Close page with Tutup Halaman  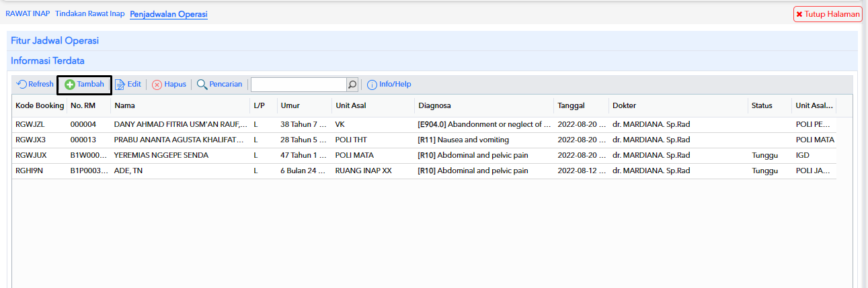(x=828, y=13)
